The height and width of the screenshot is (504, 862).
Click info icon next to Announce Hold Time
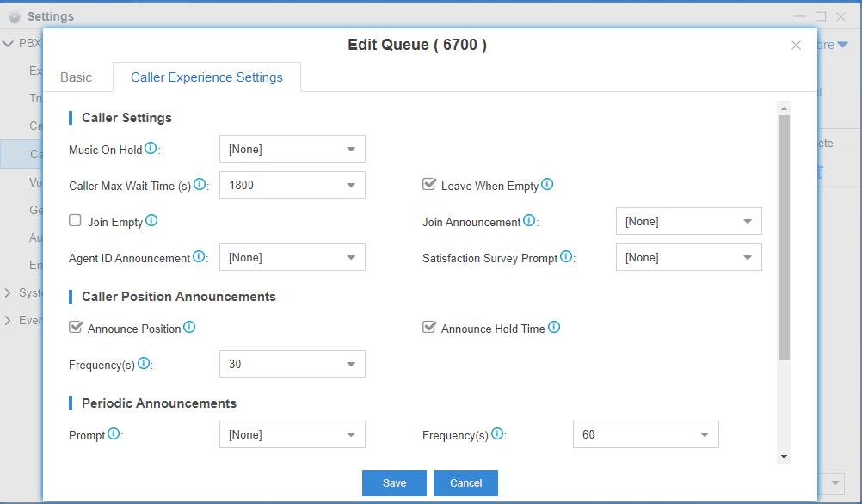click(x=554, y=328)
